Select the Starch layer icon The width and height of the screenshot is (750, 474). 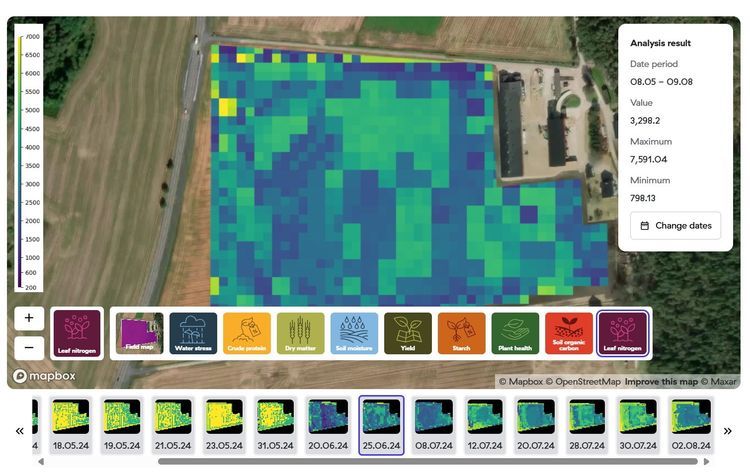[461, 333]
